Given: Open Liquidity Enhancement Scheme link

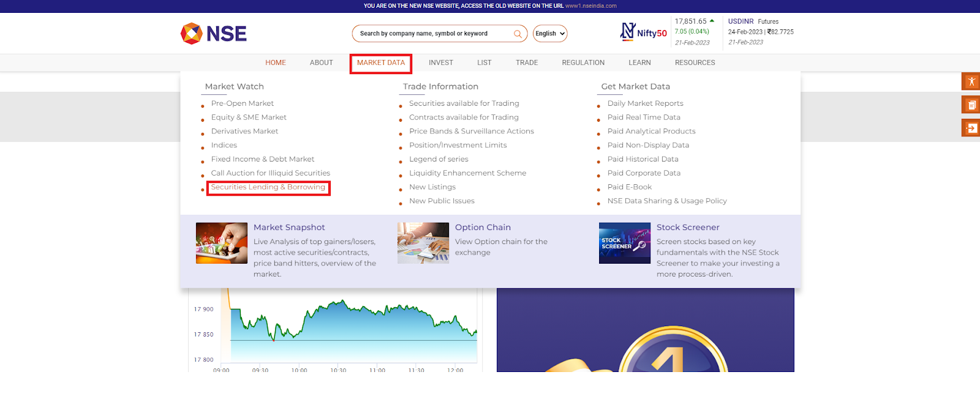Looking at the screenshot, I should pos(468,173).
